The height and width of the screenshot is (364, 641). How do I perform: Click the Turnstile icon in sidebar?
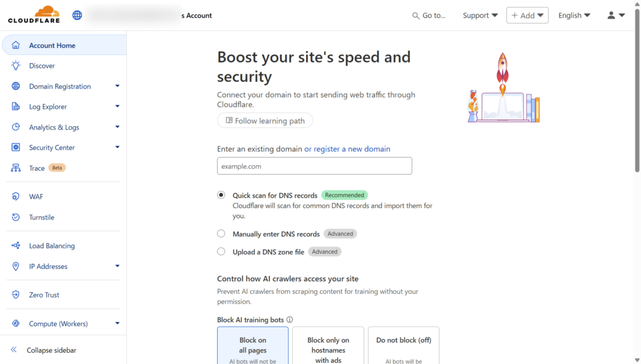[x=16, y=217]
